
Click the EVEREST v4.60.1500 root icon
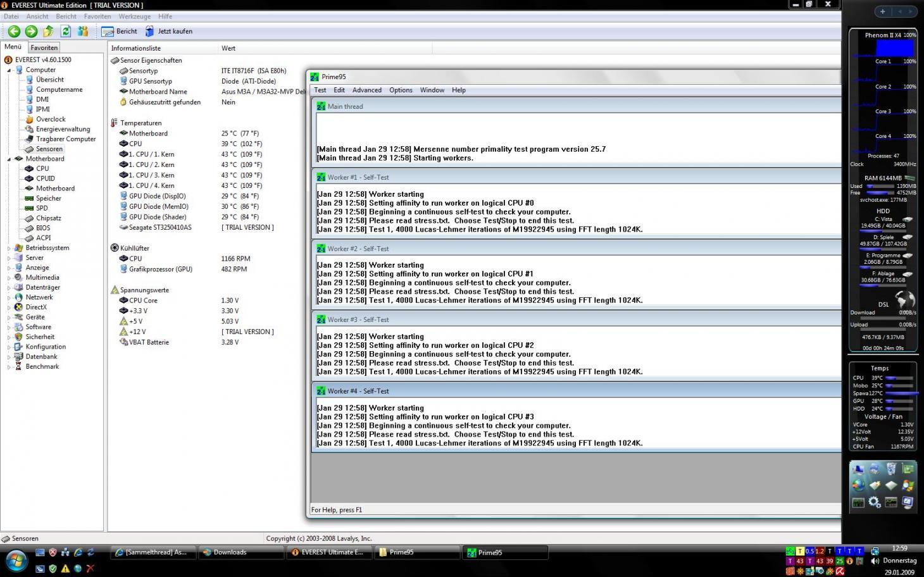pos(8,60)
